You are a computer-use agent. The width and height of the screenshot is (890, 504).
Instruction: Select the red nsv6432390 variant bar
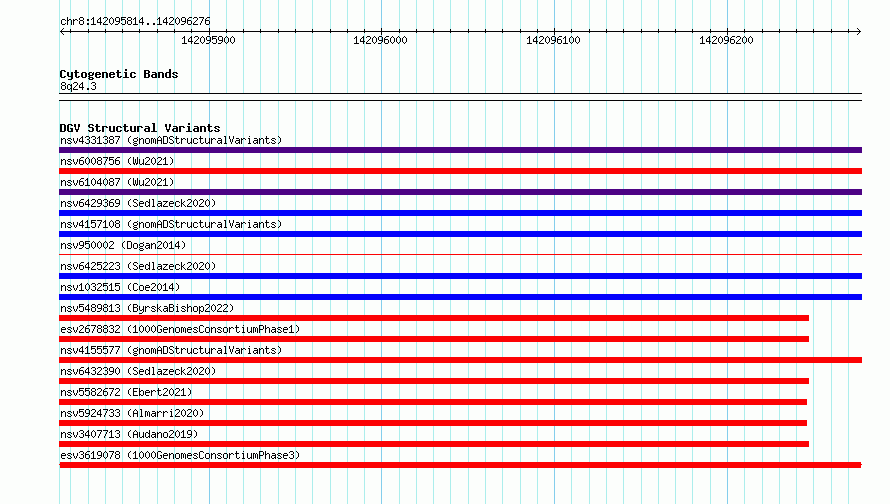(434, 381)
